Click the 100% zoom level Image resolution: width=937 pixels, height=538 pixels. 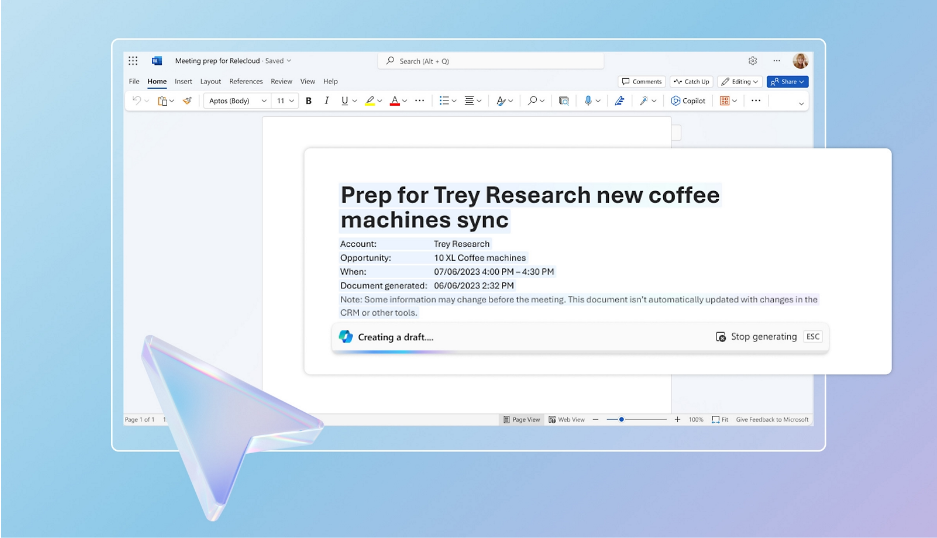tap(696, 420)
